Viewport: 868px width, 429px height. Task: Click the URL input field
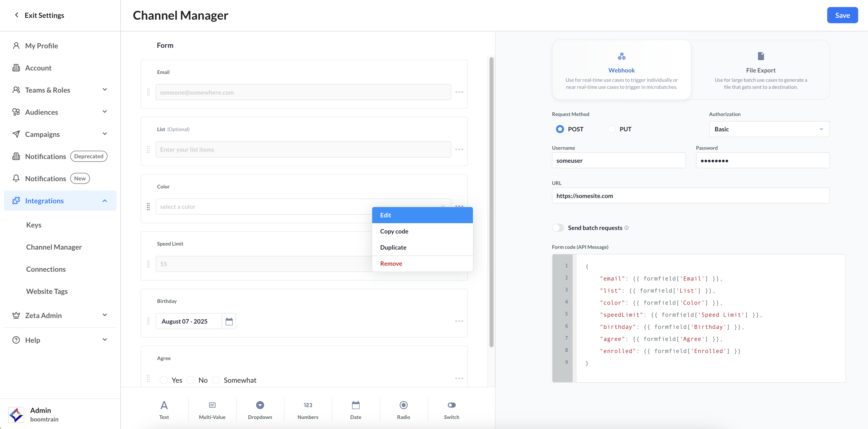(690, 196)
